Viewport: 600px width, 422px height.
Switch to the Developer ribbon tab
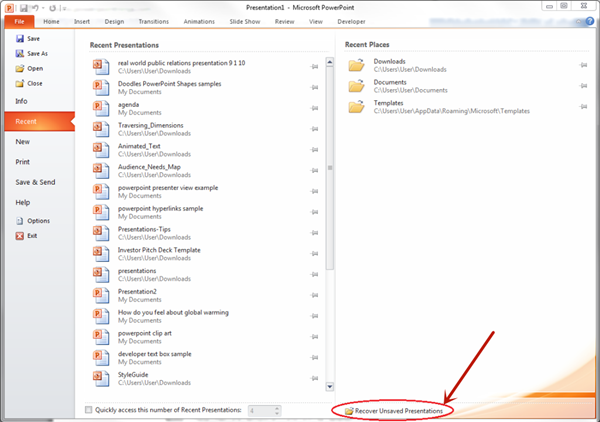[351, 22]
